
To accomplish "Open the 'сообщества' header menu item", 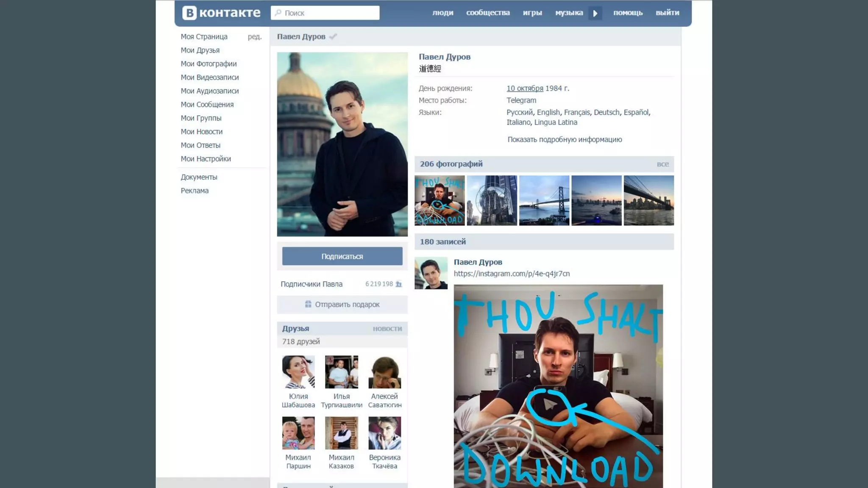I will pyautogui.click(x=488, y=13).
